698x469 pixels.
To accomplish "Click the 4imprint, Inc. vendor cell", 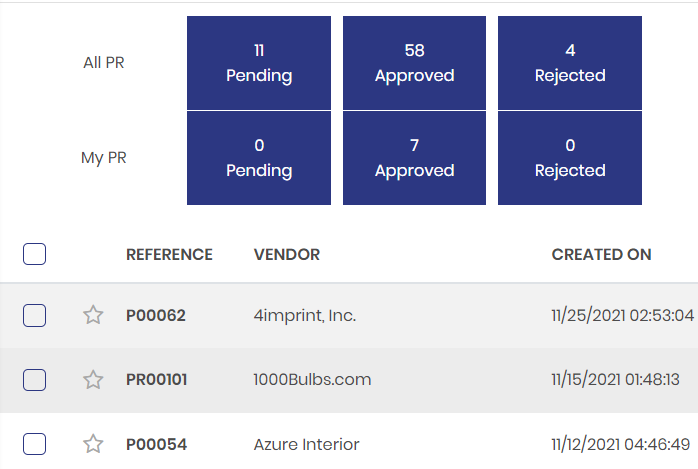I will click(x=305, y=316).
